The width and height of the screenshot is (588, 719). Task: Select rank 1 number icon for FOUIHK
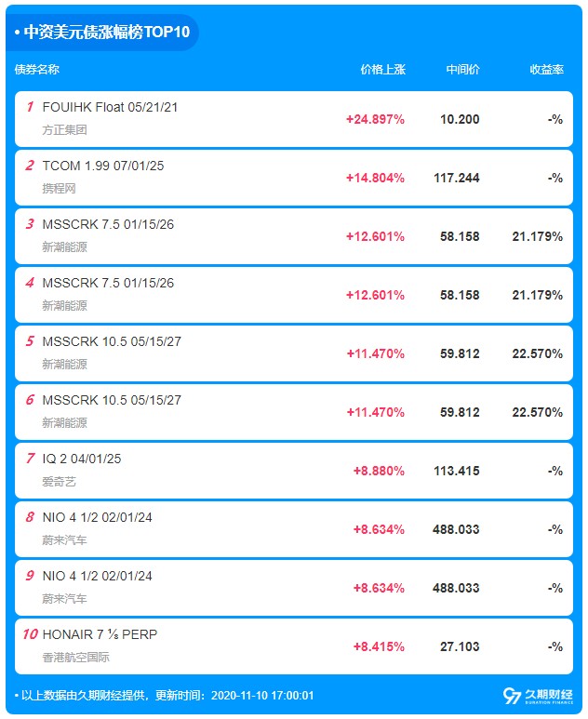point(30,107)
